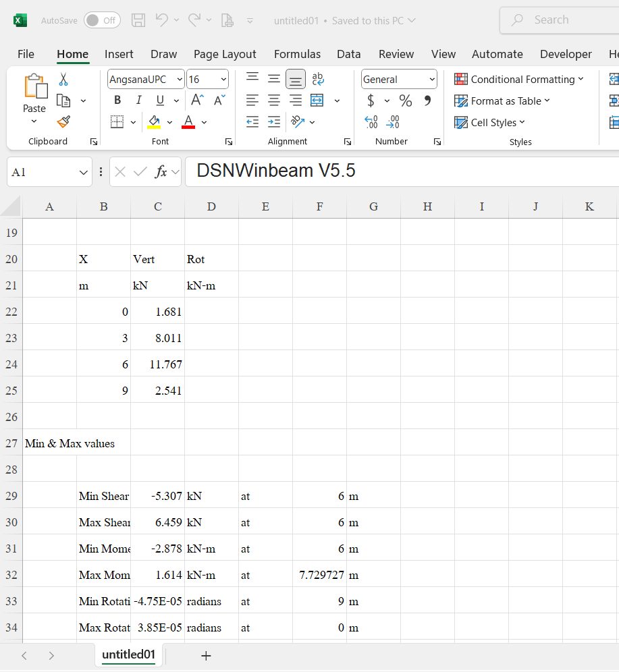Open the General number format dropdown
Image resolution: width=619 pixels, height=672 pixels.
point(431,80)
